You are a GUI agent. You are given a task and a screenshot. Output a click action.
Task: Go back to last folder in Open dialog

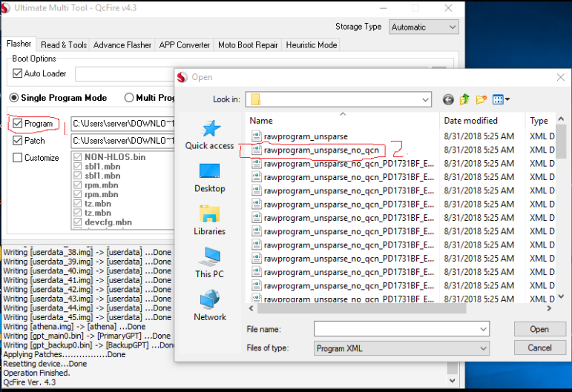pos(448,99)
